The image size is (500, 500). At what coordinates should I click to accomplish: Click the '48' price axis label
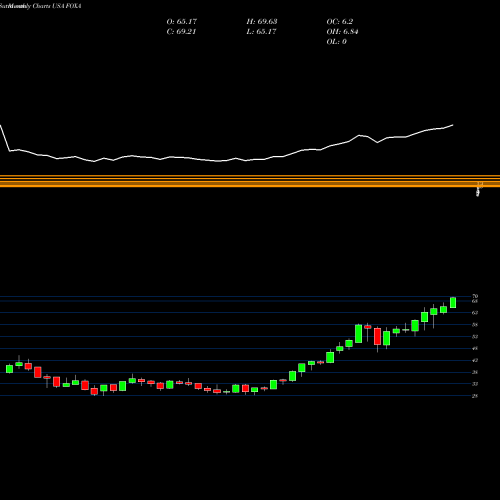(475, 348)
